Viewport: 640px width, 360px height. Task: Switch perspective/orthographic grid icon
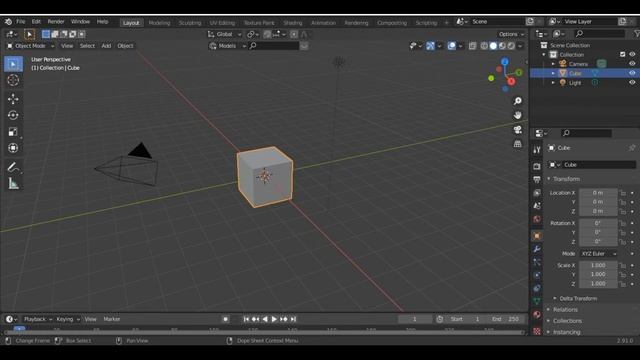(x=518, y=144)
